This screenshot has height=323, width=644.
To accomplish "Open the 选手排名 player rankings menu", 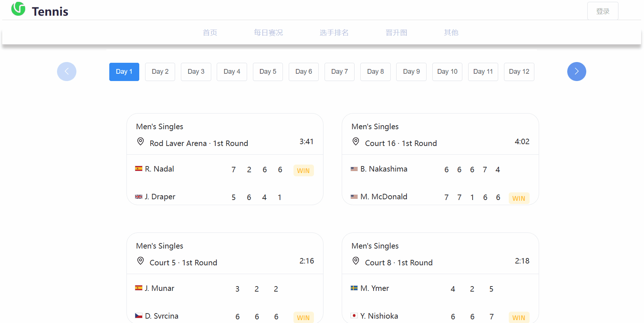I will [x=334, y=32].
